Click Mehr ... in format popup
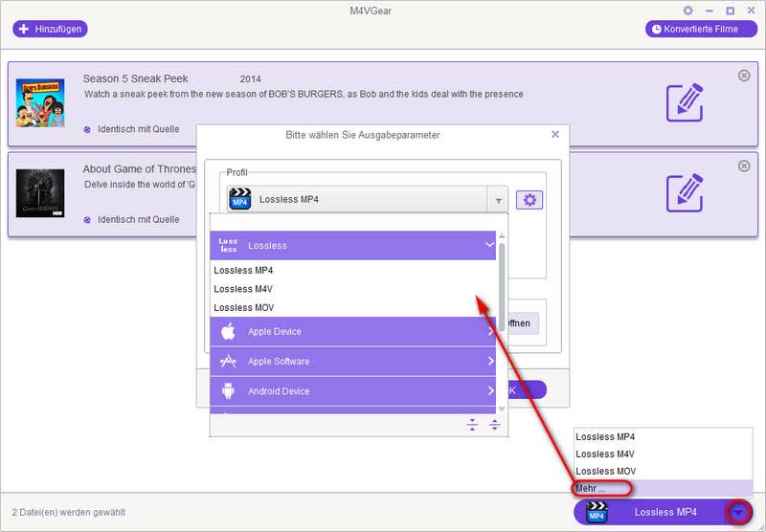This screenshot has height=532, width=766. [664, 488]
